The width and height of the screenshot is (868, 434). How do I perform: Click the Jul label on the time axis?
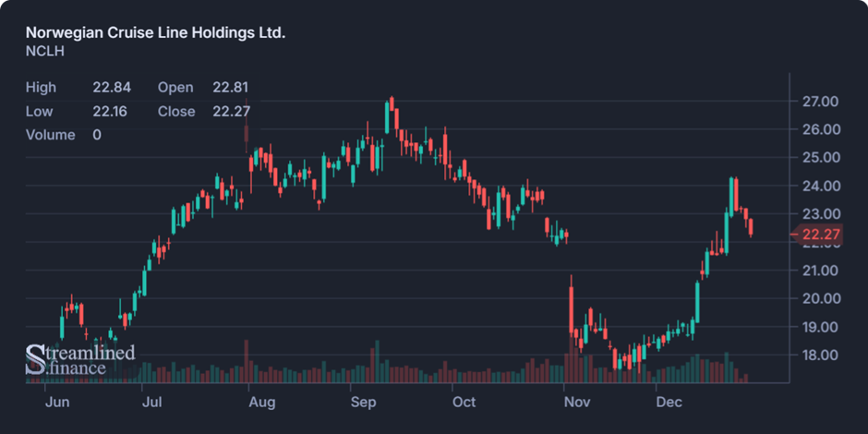[x=151, y=402]
